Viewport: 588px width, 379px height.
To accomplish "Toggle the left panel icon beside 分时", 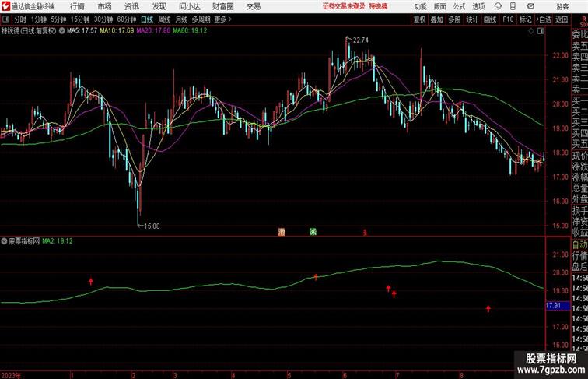I will pyautogui.click(x=5, y=19).
